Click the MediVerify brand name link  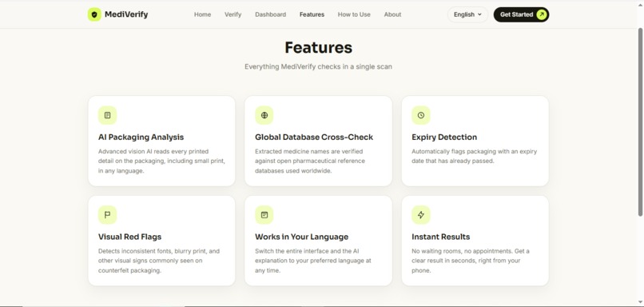point(126,14)
